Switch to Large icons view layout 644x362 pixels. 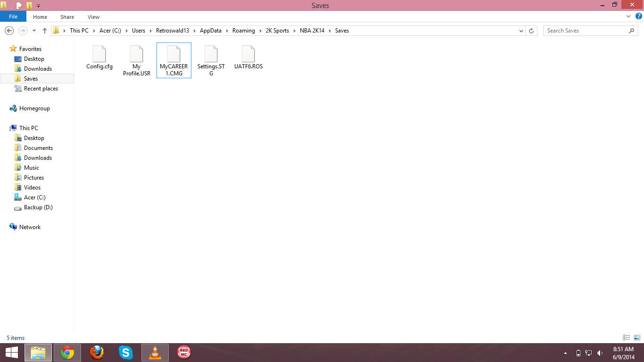[x=637, y=337]
